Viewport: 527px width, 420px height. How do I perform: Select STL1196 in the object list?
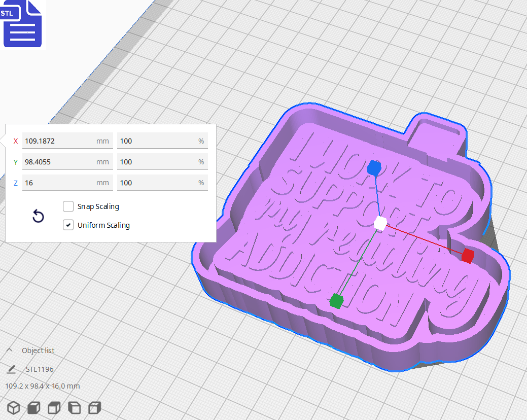tap(40, 369)
